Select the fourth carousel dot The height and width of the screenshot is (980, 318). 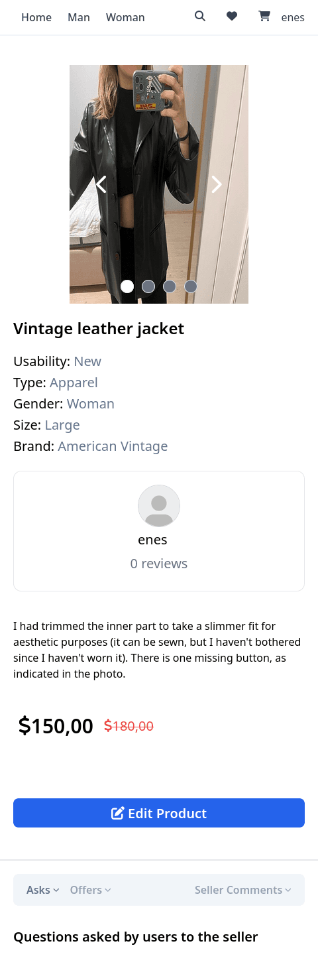click(191, 286)
